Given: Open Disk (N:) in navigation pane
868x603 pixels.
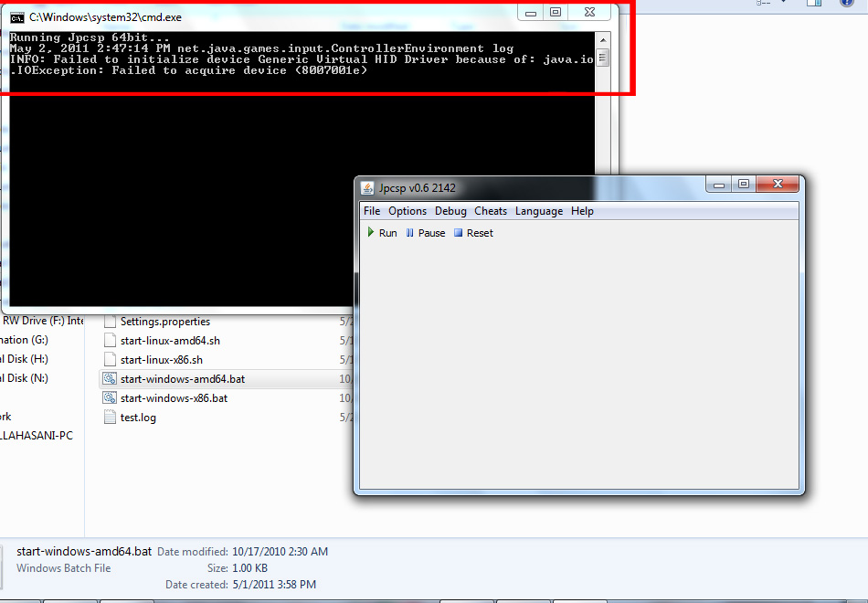Looking at the screenshot, I should (x=25, y=378).
